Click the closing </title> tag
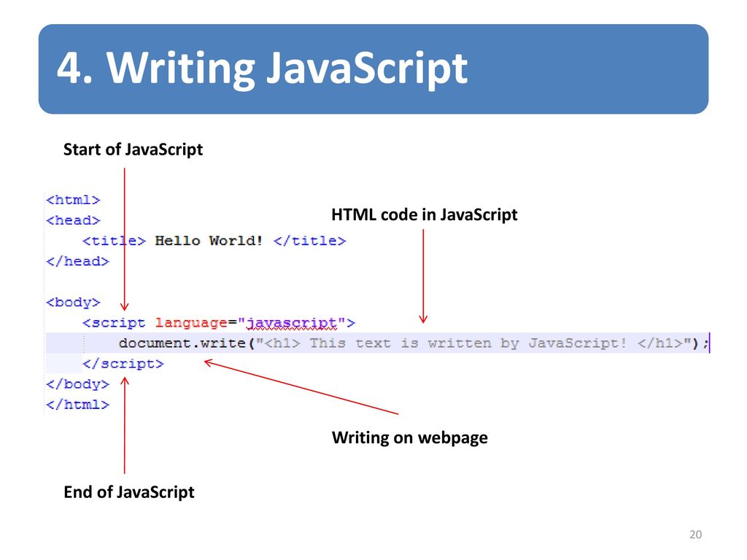This screenshot has height=560, width=747. coord(309,241)
